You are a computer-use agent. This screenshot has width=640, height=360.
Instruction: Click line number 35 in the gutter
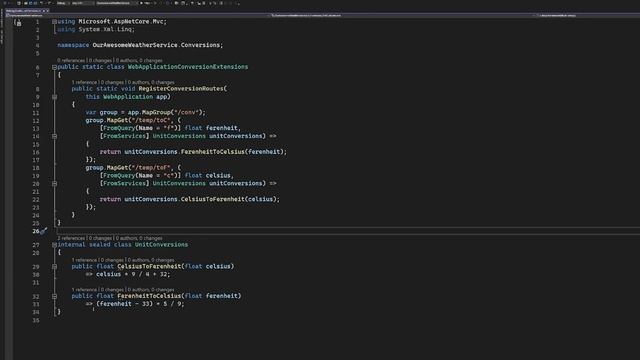coord(36,320)
